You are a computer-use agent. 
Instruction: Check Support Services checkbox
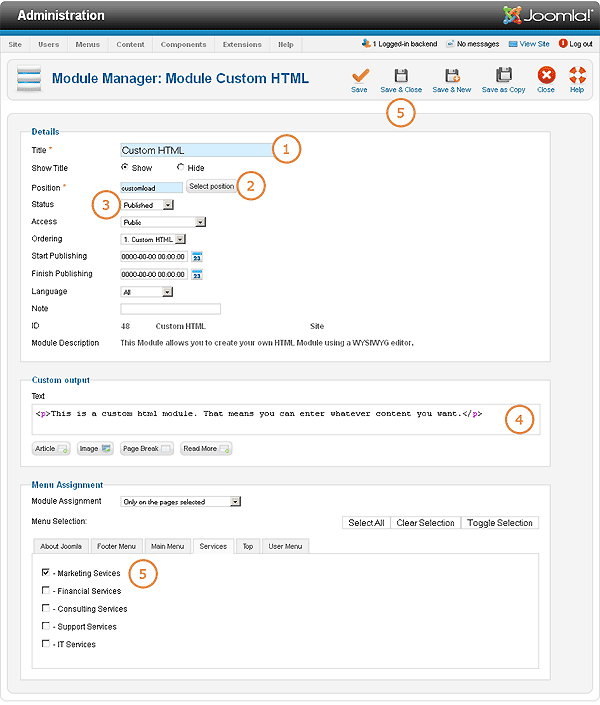(45, 626)
